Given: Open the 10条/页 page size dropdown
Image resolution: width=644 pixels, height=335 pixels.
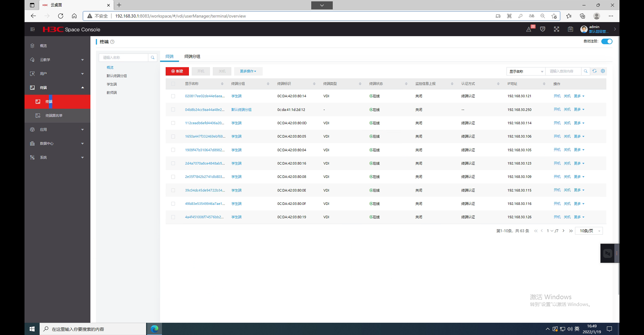Looking at the screenshot, I should pyautogui.click(x=589, y=231).
